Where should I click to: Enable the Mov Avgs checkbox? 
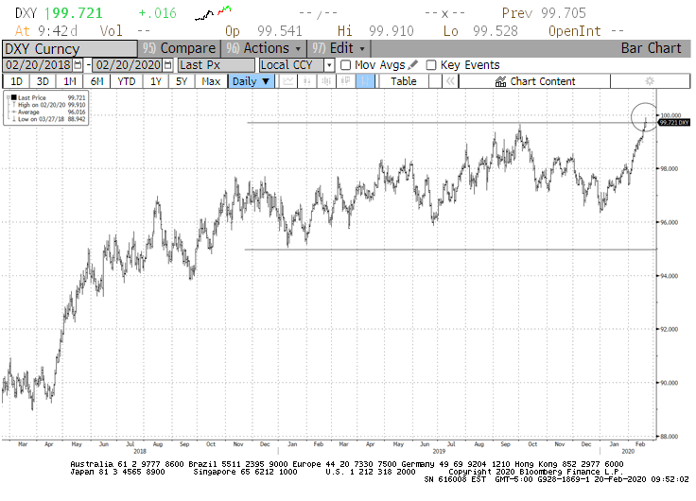[x=346, y=65]
